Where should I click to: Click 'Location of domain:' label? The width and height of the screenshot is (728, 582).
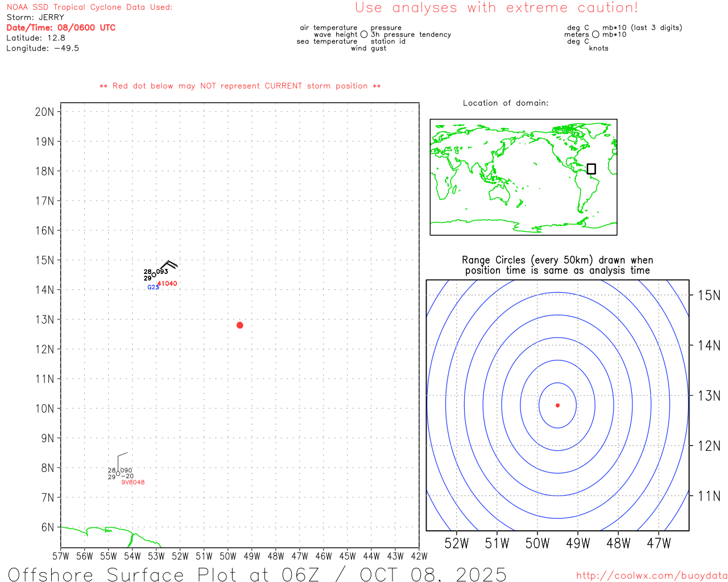click(x=506, y=103)
